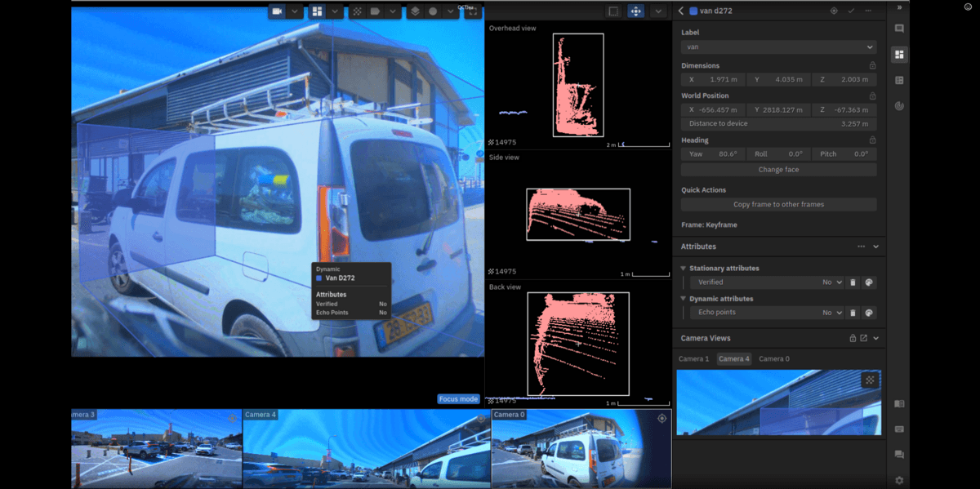Open the dropdown next to the move tool
The image size is (980, 489).
point(657,11)
